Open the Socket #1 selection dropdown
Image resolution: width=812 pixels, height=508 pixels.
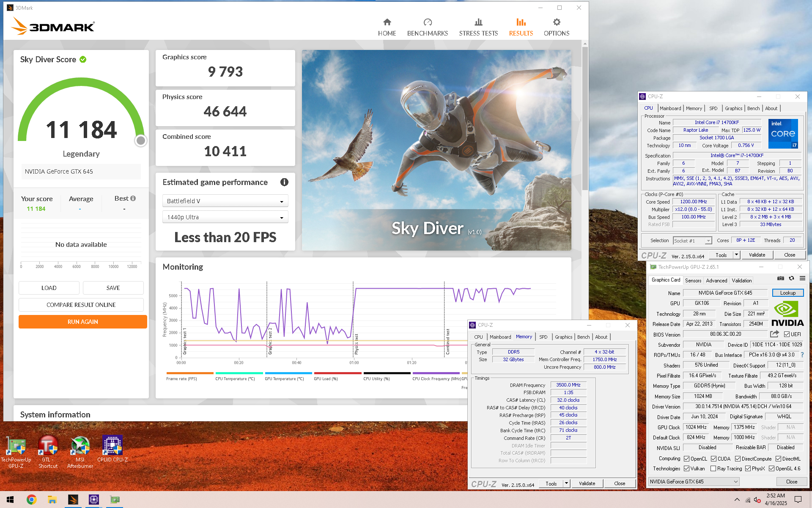click(692, 240)
